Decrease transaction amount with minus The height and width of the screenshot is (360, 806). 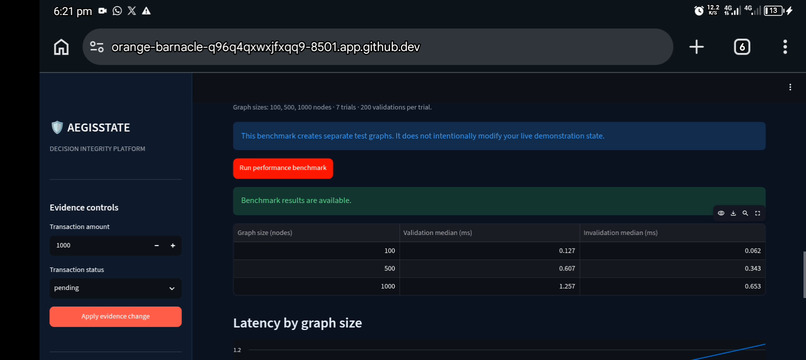tap(157, 246)
